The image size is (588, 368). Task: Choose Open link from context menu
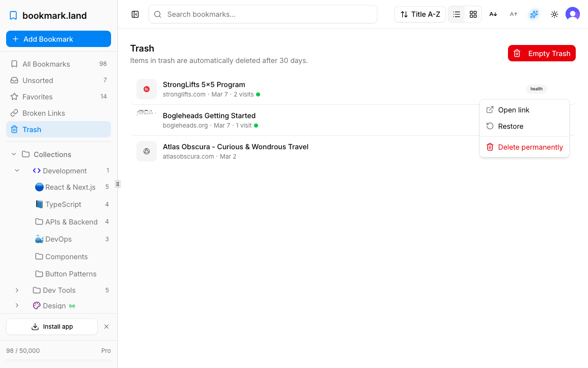pos(524,110)
